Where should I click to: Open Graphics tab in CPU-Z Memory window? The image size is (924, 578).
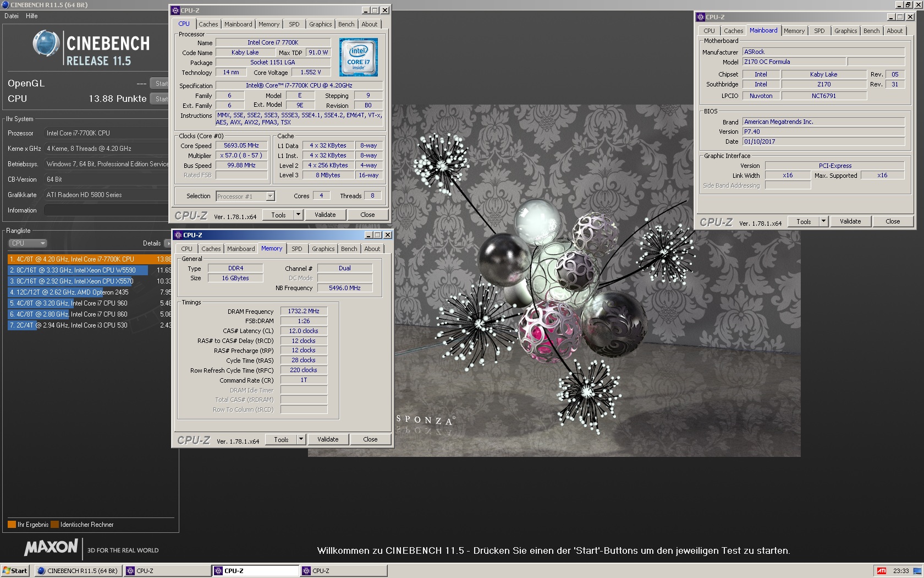pos(323,249)
